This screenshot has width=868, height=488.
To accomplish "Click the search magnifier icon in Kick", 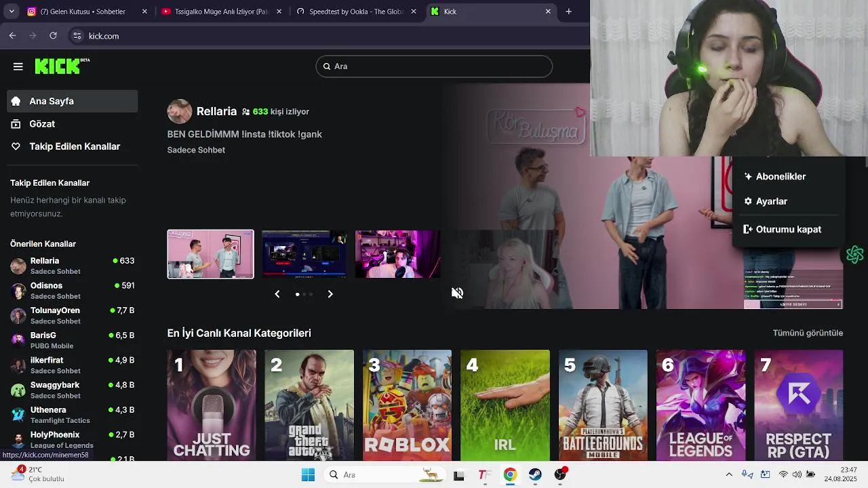I will point(327,66).
